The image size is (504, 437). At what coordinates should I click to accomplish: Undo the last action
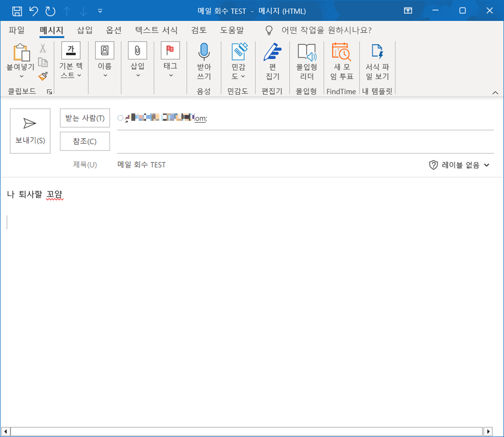click(34, 11)
